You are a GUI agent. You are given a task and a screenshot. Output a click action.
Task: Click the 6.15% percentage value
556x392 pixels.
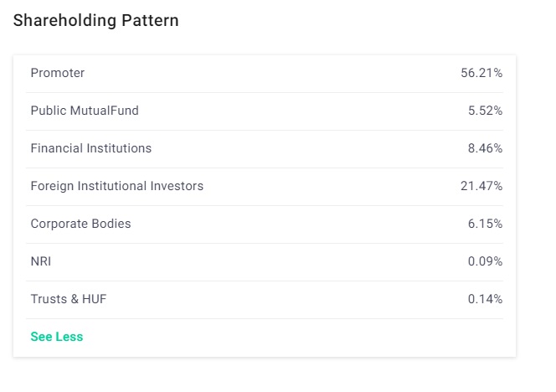tap(485, 224)
